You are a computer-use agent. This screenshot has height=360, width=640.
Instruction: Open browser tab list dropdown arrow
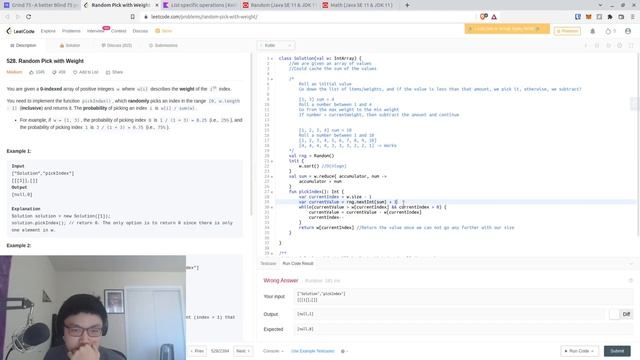600,5
